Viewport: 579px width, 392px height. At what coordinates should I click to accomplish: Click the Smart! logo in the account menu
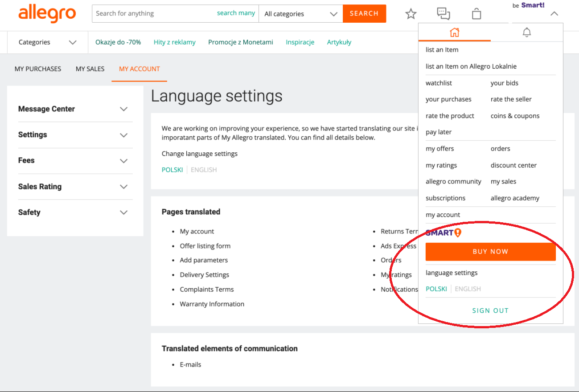(x=443, y=233)
